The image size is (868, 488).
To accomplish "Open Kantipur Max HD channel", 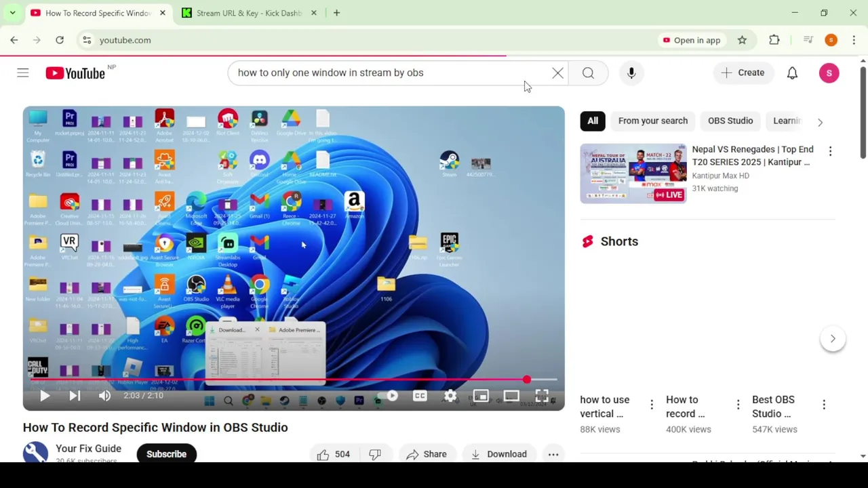I will tap(720, 176).
